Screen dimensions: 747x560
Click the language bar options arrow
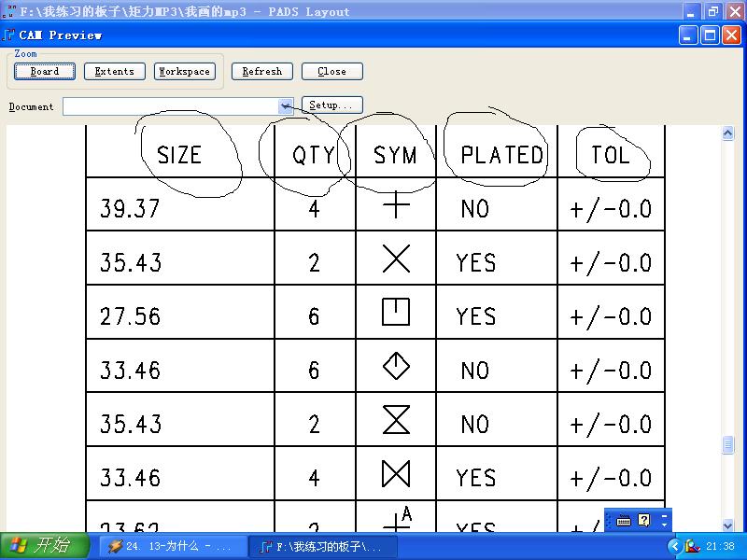click(665, 525)
